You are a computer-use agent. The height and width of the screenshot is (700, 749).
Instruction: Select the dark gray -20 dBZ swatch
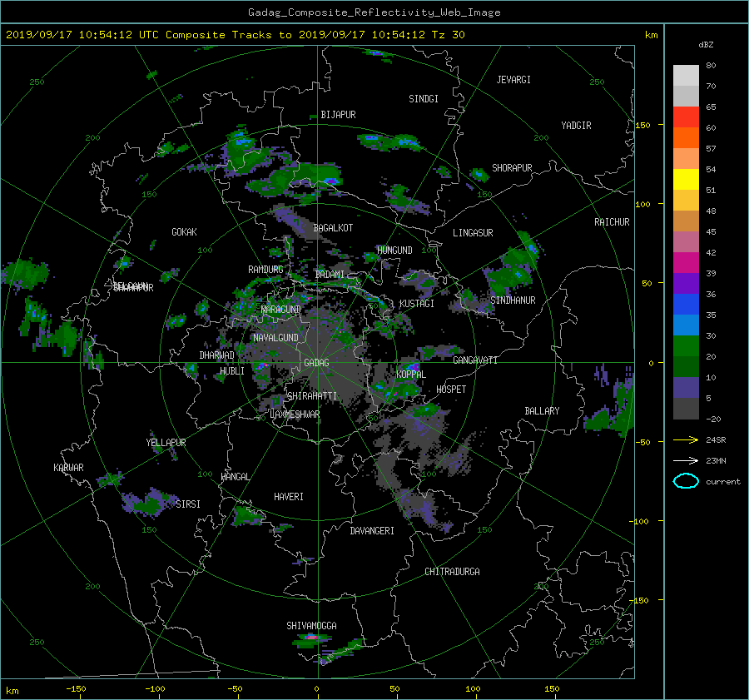686,409
